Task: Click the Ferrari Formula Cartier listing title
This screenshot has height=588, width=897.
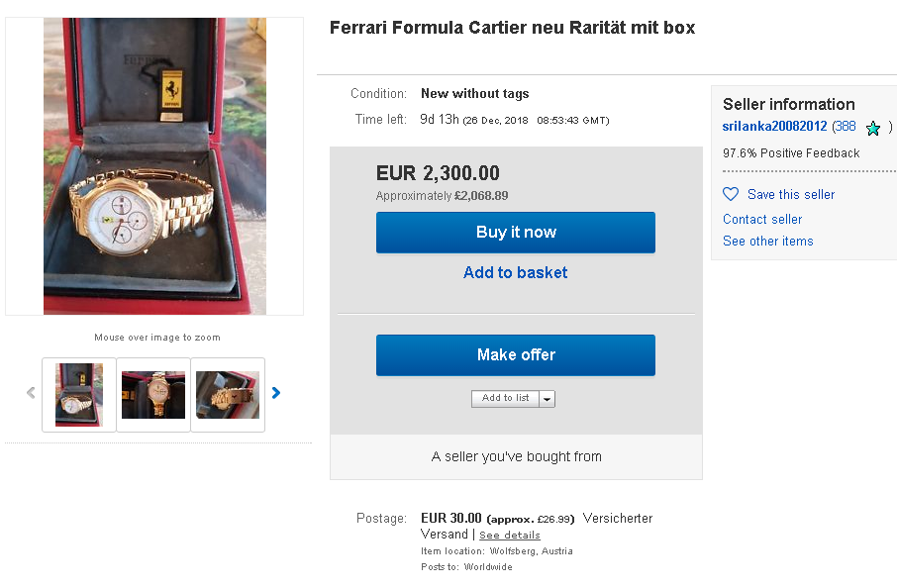Action: [513, 28]
